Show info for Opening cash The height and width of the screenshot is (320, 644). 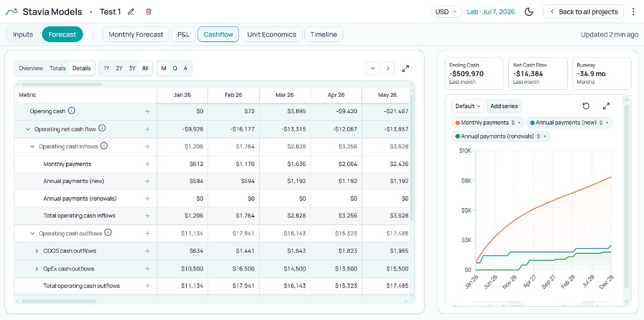(72, 111)
